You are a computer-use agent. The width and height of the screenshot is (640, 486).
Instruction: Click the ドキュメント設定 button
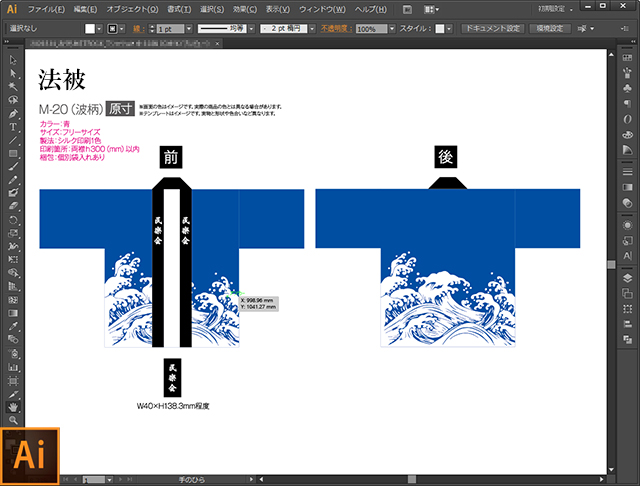493,29
